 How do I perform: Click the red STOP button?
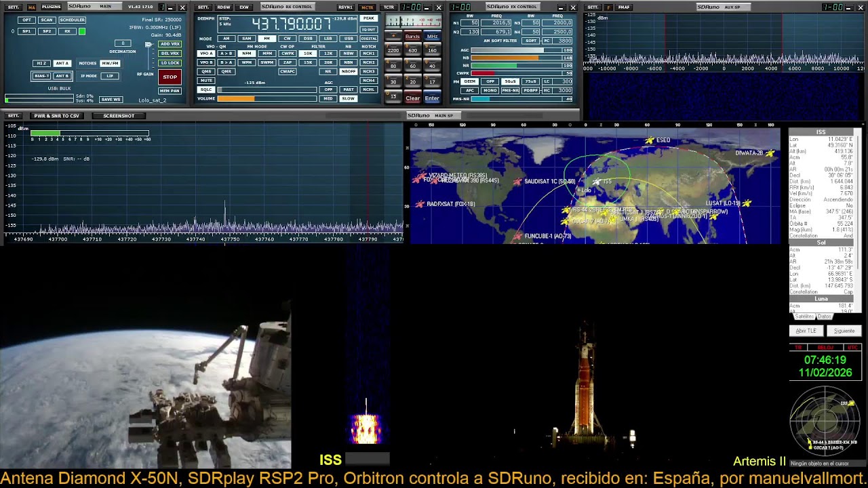pos(170,77)
